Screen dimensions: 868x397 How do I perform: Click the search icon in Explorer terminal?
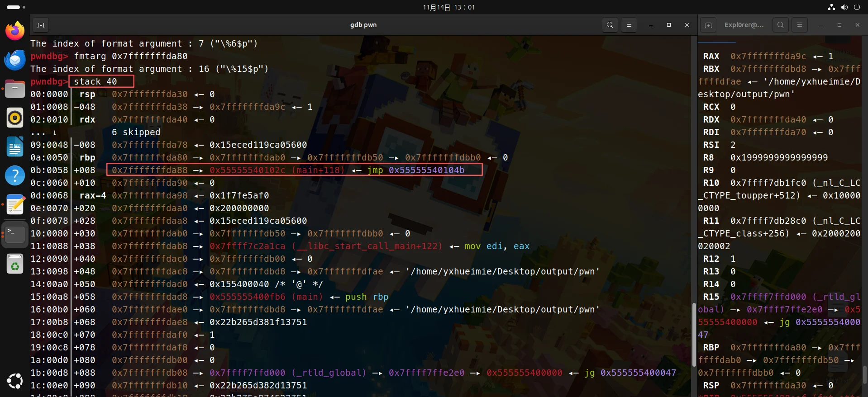(780, 25)
